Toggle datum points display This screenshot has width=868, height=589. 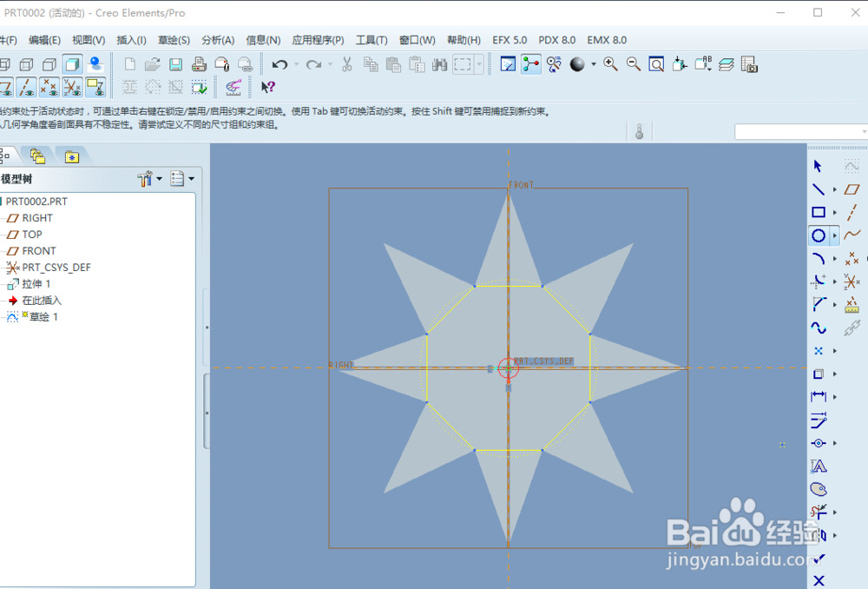pyautogui.click(x=49, y=87)
